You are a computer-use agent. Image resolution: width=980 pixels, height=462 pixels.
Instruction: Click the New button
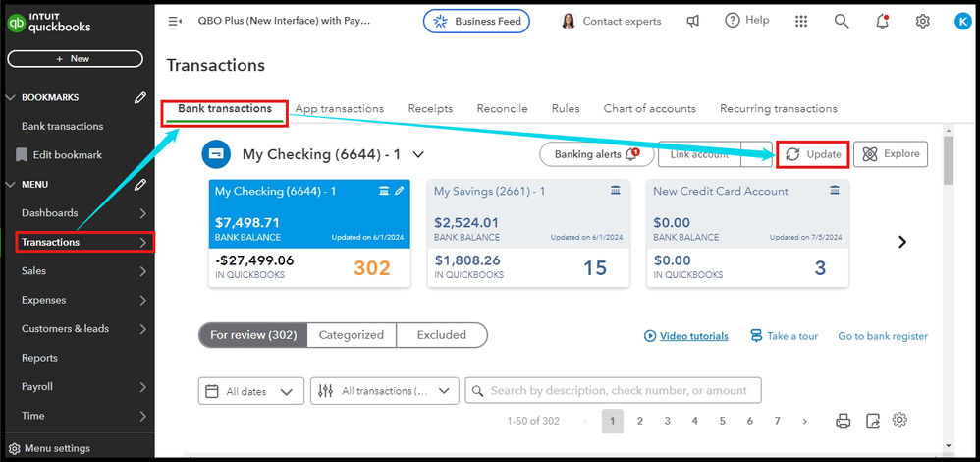(x=75, y=59)
